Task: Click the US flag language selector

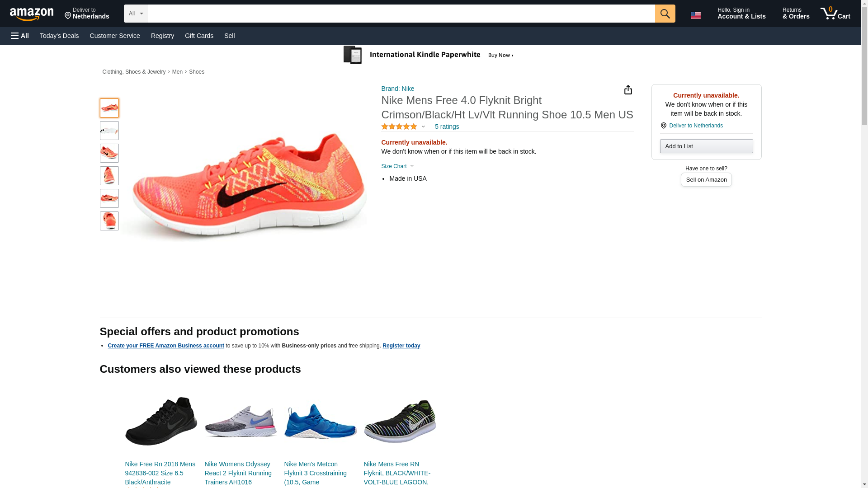Action: 695,15
